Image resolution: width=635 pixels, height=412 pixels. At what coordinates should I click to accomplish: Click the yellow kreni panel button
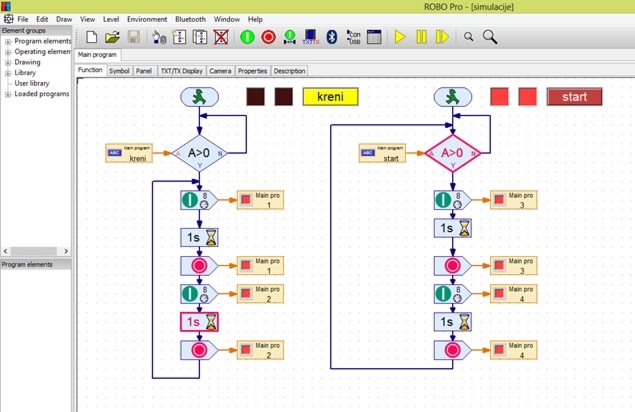pyautogui.click(x=330, y=97)
